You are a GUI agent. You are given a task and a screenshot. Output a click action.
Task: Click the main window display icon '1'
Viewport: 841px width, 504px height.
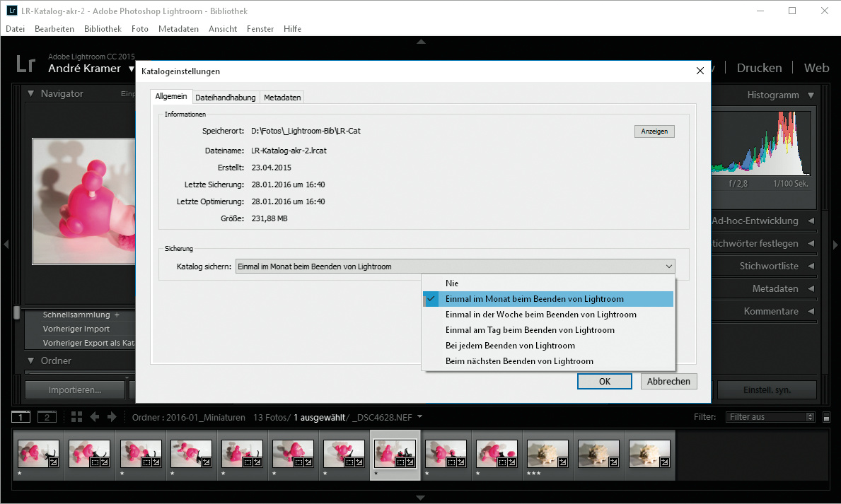click(21, 417)
